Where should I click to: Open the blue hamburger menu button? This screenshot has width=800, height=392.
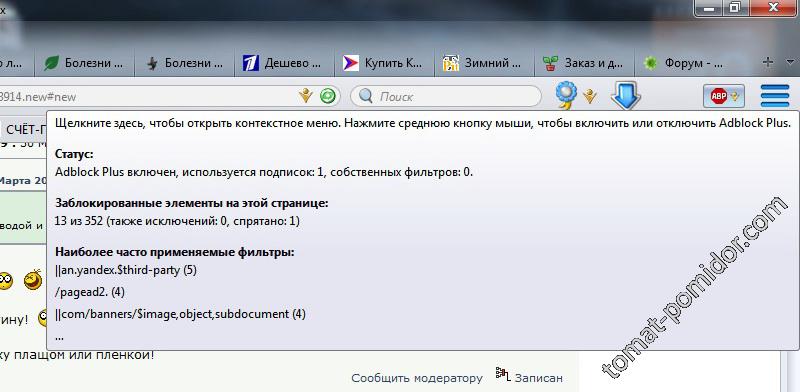774,96
